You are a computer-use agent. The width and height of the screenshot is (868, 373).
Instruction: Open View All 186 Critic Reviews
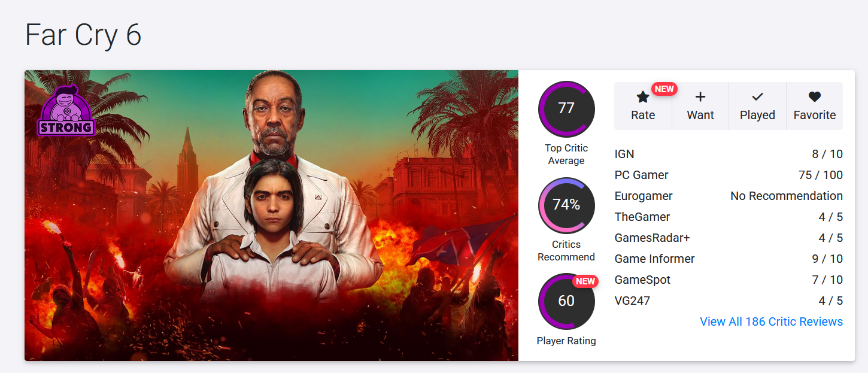[771, 322]
